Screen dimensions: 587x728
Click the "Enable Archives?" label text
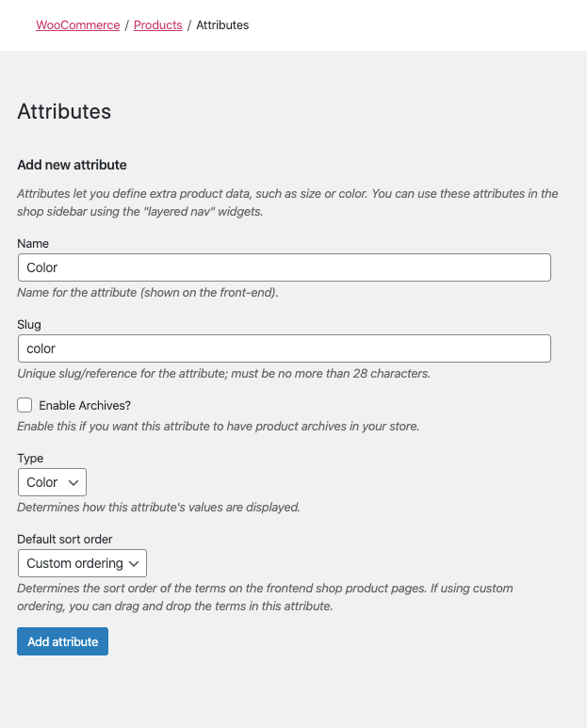tap(85, 405)
